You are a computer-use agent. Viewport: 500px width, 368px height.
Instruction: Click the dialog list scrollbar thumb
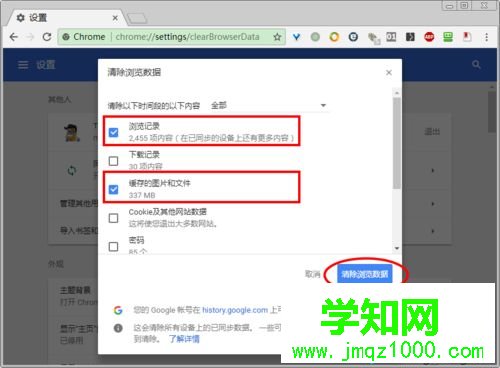397,143
